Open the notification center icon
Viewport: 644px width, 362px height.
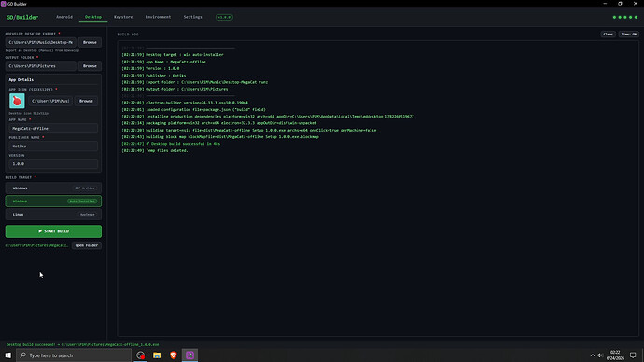(633, 355)
